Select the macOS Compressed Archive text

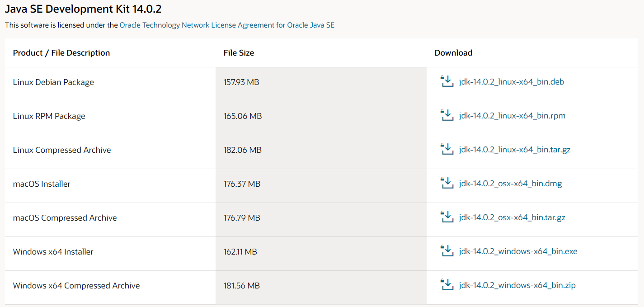coord(65,218)
